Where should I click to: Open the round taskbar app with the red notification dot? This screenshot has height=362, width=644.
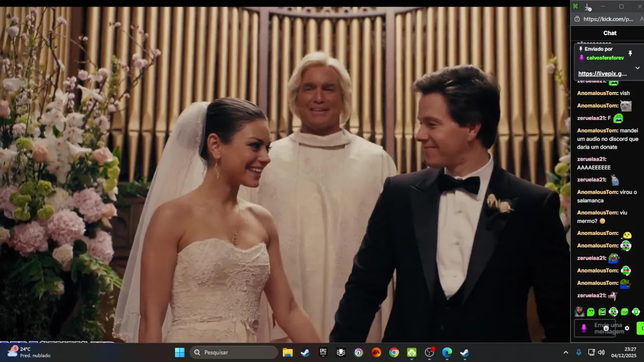(x=429, y=352)
